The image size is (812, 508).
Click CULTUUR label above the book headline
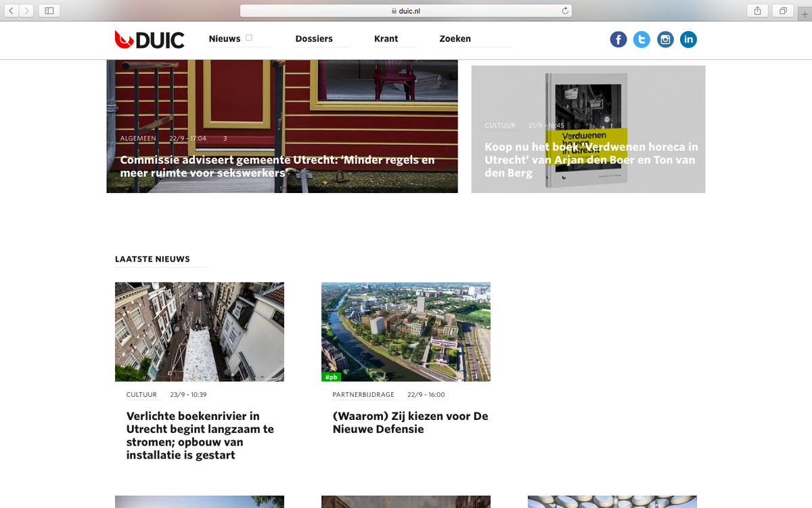point(500,125)
